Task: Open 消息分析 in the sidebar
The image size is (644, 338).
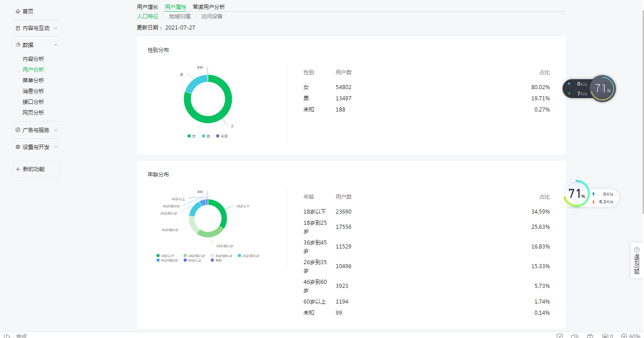Action: 34,91
